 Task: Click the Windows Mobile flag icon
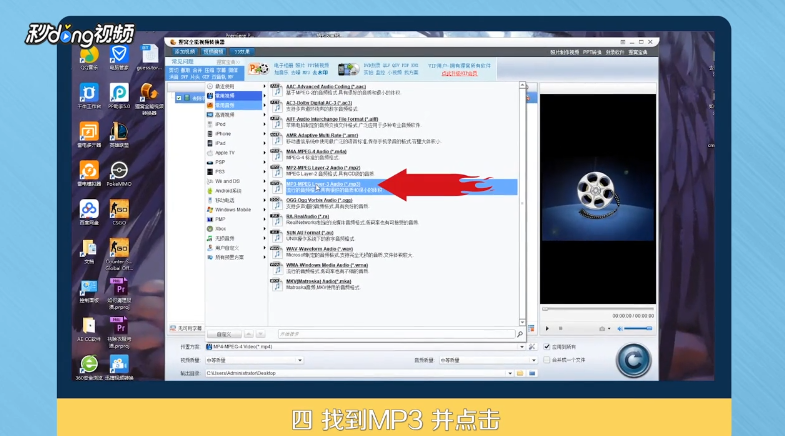click(210, 210)
